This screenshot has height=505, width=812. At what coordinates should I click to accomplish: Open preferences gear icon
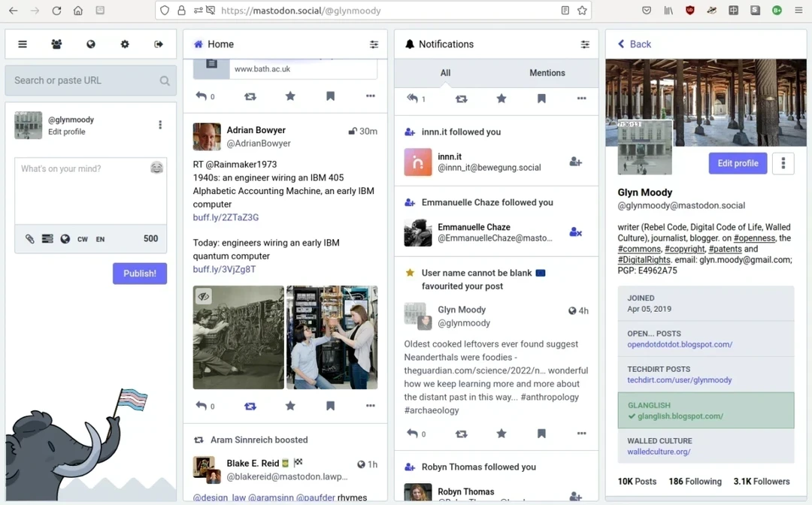click(125, 44)
